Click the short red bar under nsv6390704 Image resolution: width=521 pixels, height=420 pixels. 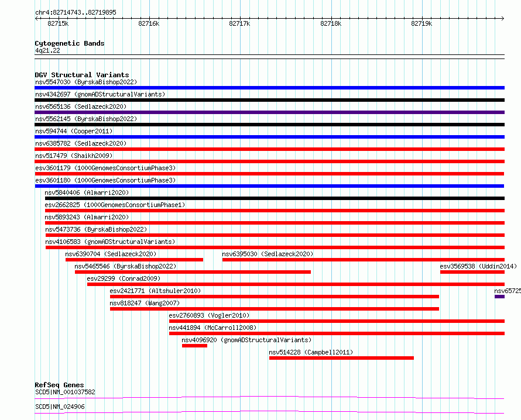[134, 260]
